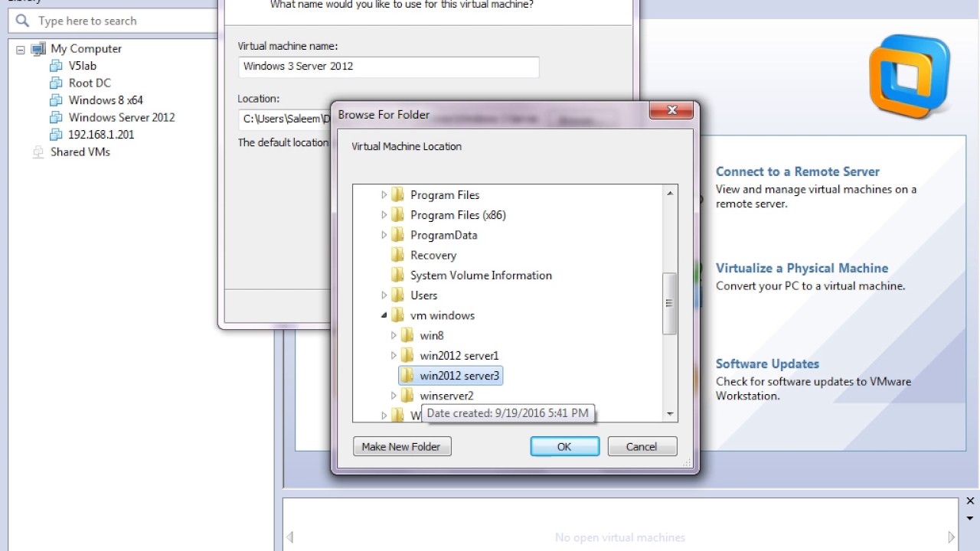Click the V5lab virtual machine icon
This screenshot has width=980, height=551.
pyautogui.click(x=56, y=66)
